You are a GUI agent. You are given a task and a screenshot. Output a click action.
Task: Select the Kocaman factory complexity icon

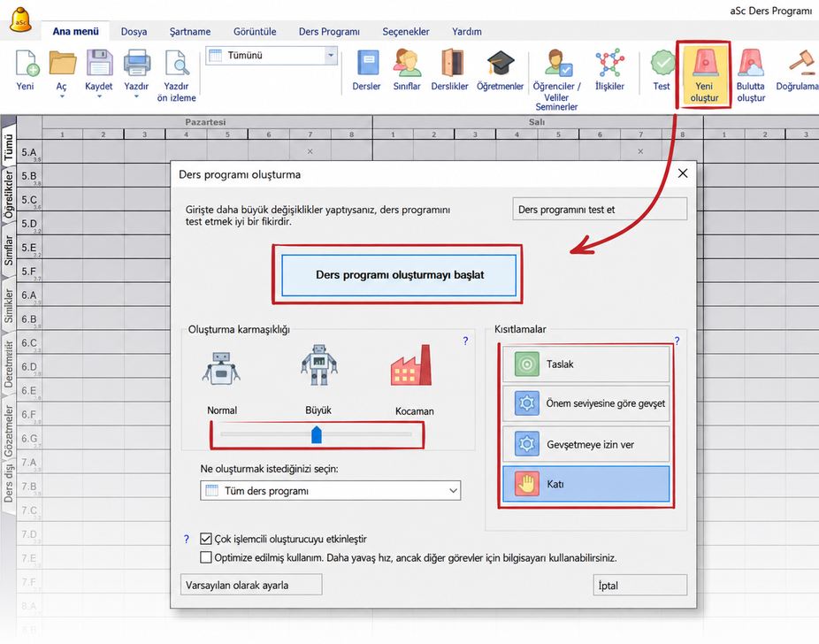(411, 365)
